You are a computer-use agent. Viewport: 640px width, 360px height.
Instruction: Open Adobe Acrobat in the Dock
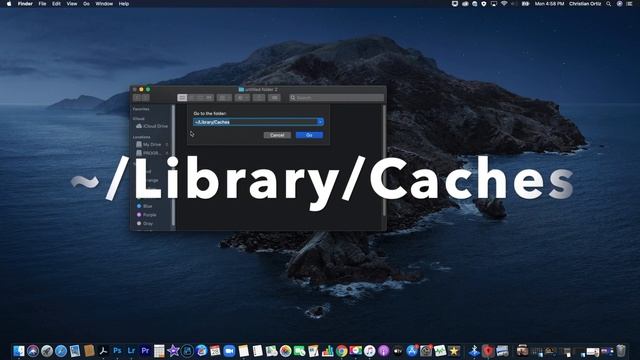click(103, 351)
